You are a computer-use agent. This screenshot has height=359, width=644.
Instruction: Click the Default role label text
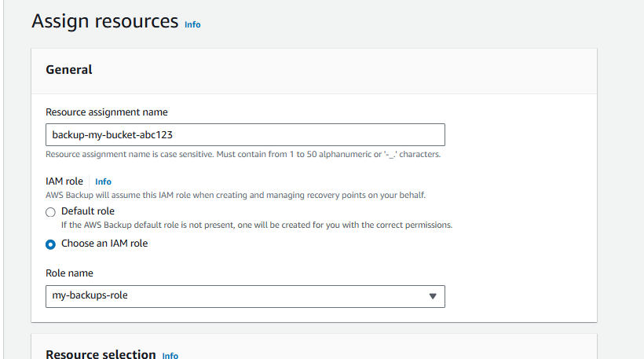tap(88, 211)
